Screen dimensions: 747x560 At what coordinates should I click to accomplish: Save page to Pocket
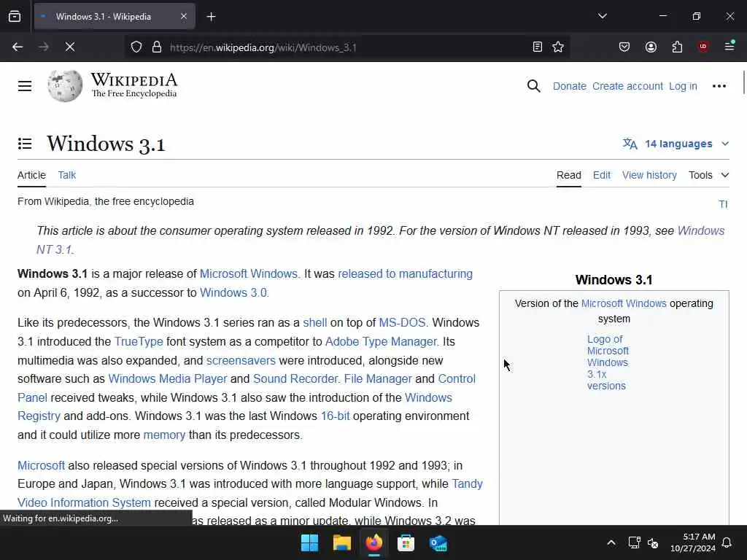(x=624, y=47)
